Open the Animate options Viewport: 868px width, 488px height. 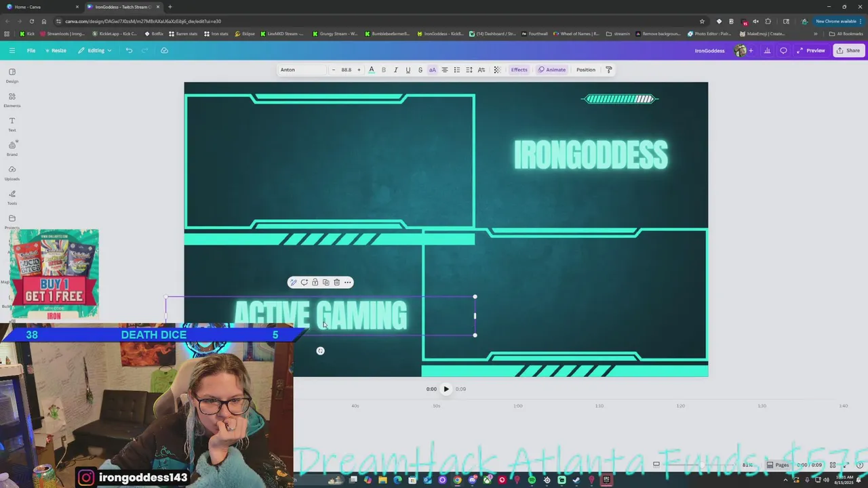(552, 70)
